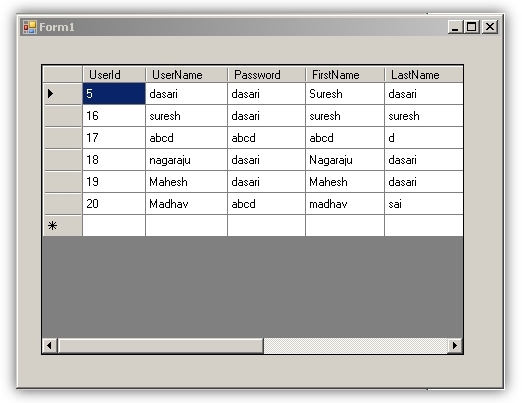
Task: Select UserName cell 'Mahesh' in row 19
Action: [x=187, y=182]
